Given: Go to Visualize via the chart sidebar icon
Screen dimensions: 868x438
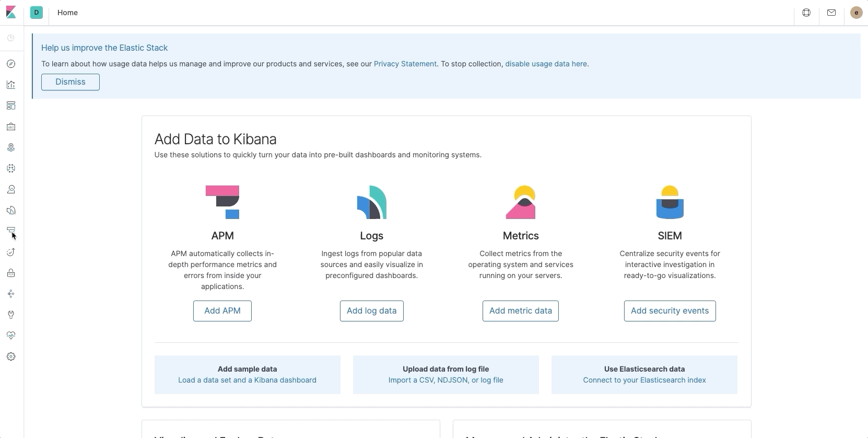Looking at the screenshot, I should [11, 85].
